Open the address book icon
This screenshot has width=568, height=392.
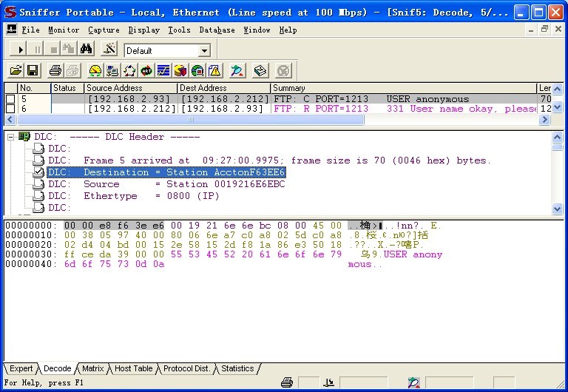tap(260, 70)
